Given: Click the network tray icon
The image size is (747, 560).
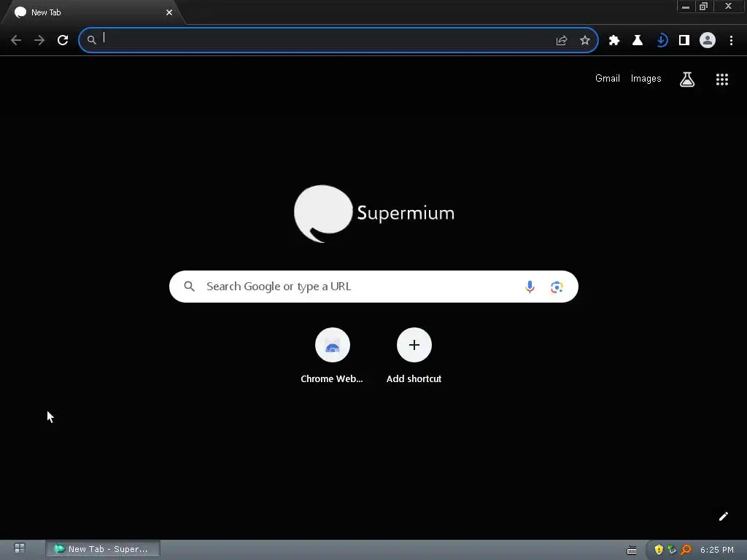Looking at the screenshot, I should (672, 550).
